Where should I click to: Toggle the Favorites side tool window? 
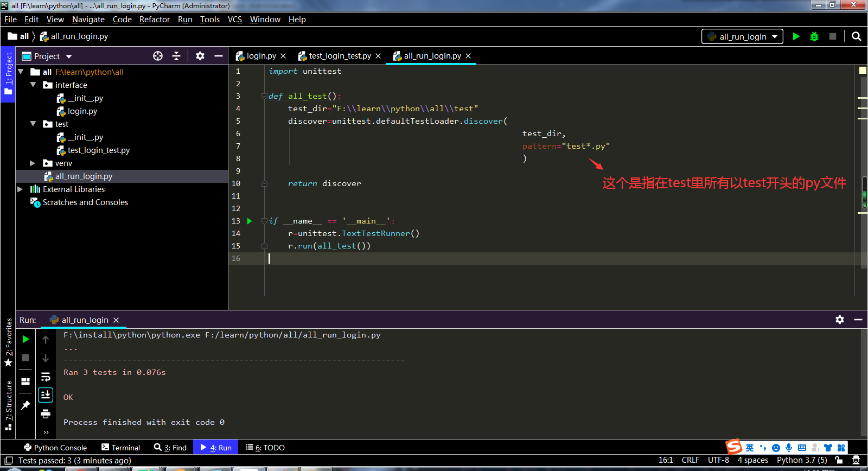pyautogui.click(x=8, y=343)
